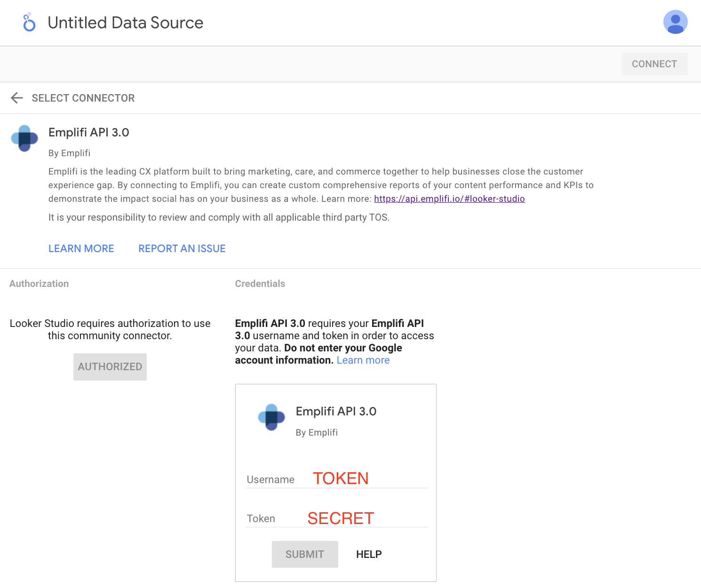Image resolution: width=701 pixels, height=588 pixels.
Task: Open the api.emplifi.io looker-studio link
Action: click(449, 199)
